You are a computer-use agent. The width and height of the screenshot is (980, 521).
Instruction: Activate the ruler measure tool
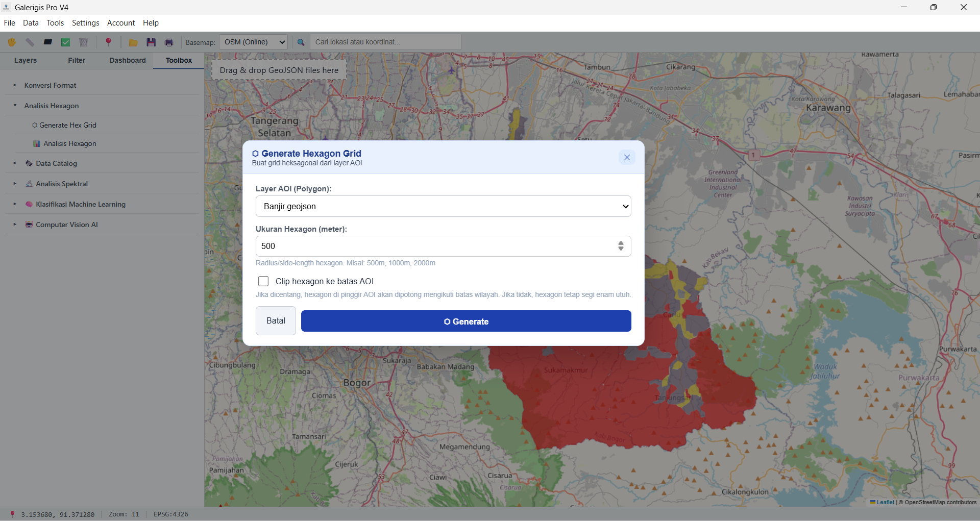[30, 42]
